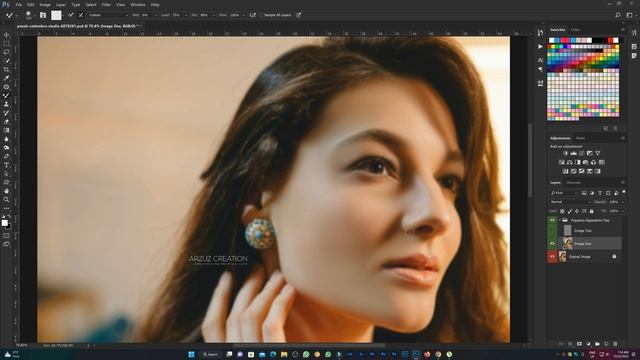Viewport: 640px width, 360px height.
Task: Create a new layer
Action: 606,344
